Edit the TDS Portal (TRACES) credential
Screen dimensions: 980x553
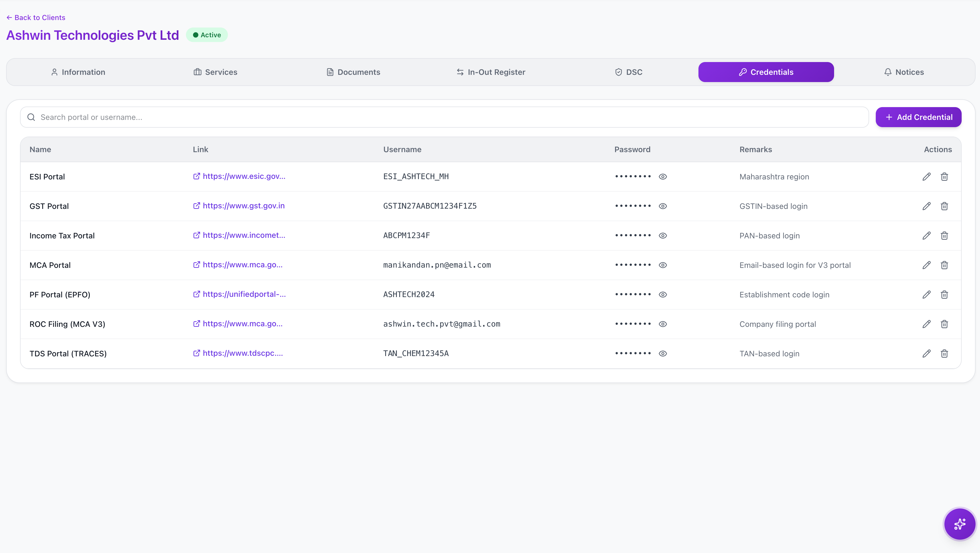(926, 354)
